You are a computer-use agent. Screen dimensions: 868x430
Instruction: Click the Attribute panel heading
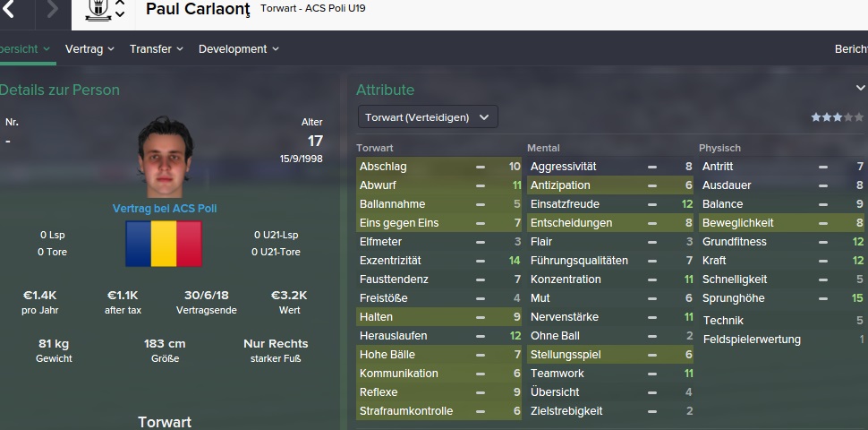click(385, 90)
